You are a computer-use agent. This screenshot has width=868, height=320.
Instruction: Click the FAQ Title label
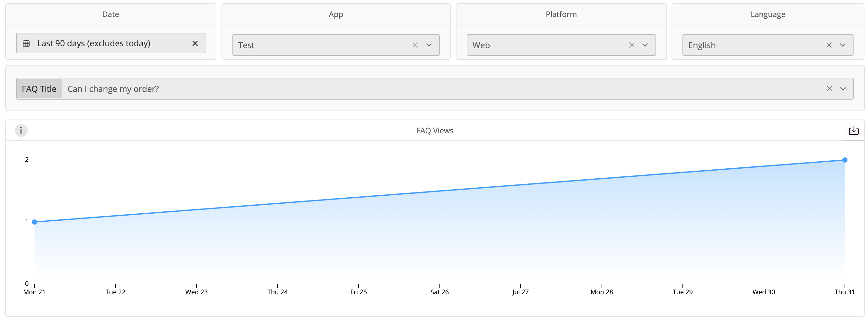click(x=39, y=89)
